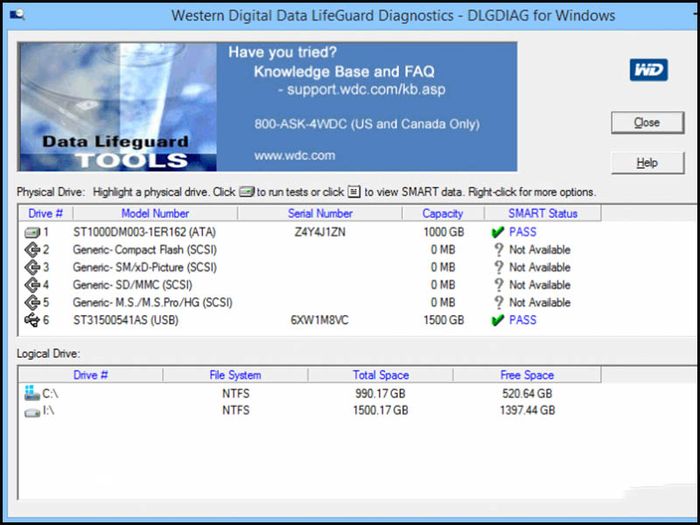700x525 pixels.
Task: Select card reader icon for drive 5
Action: (32, 303)
